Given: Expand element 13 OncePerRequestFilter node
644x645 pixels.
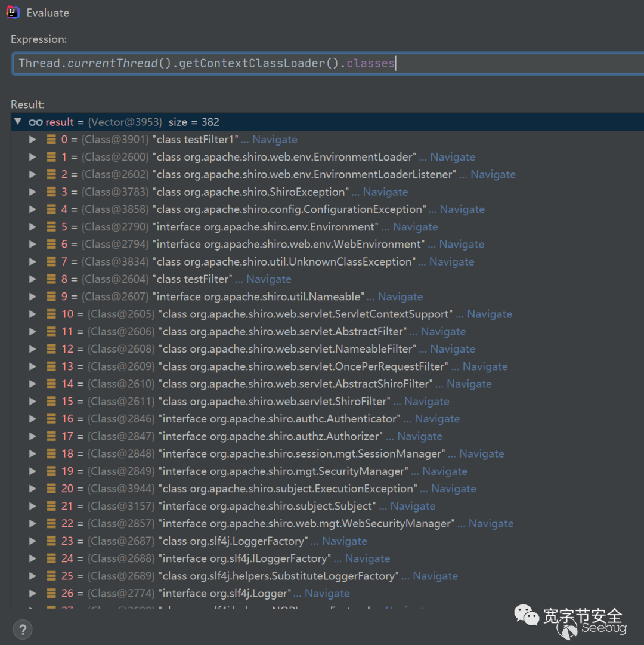Looking at the screenshot, I should tap(33, 366).
